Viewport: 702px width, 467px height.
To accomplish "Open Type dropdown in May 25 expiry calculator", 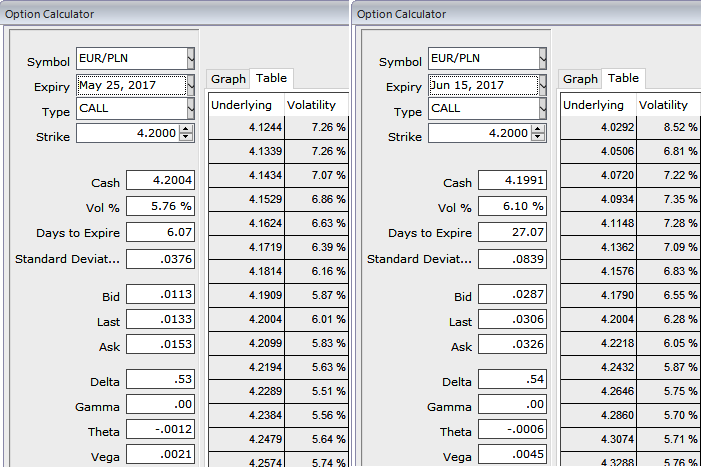I will pyautogui.click(x=191, y=108).
